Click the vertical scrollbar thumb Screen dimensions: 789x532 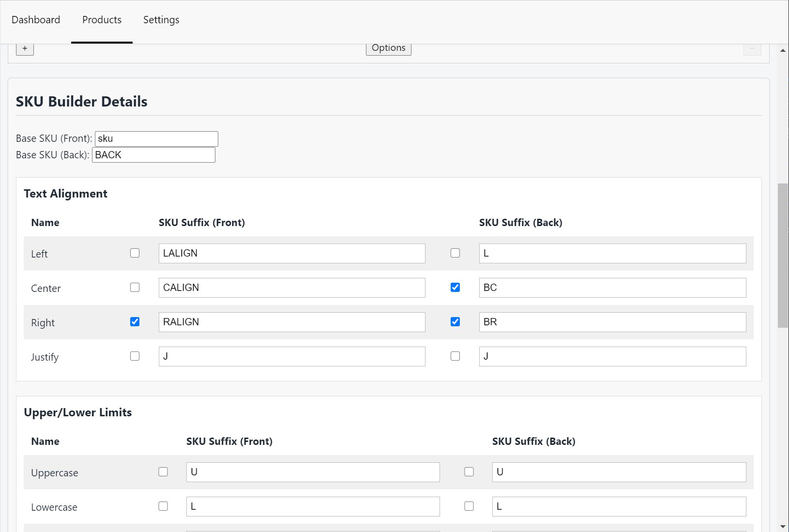[x=783, y=255]
